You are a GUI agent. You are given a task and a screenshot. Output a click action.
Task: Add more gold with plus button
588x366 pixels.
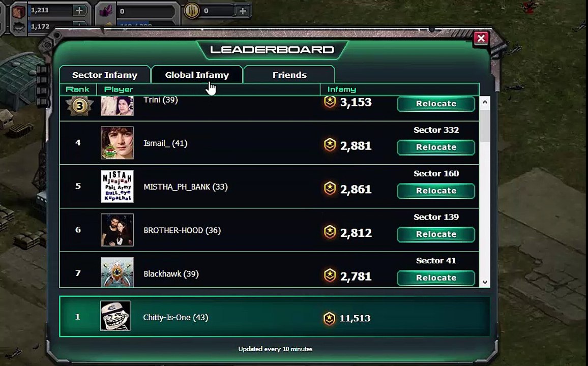click(243, 11)
